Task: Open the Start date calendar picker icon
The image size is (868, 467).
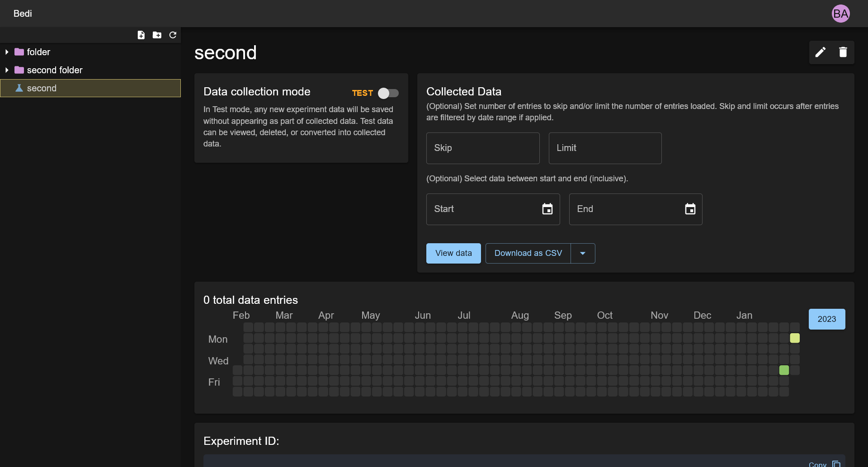Action: [x=547, y=209]
